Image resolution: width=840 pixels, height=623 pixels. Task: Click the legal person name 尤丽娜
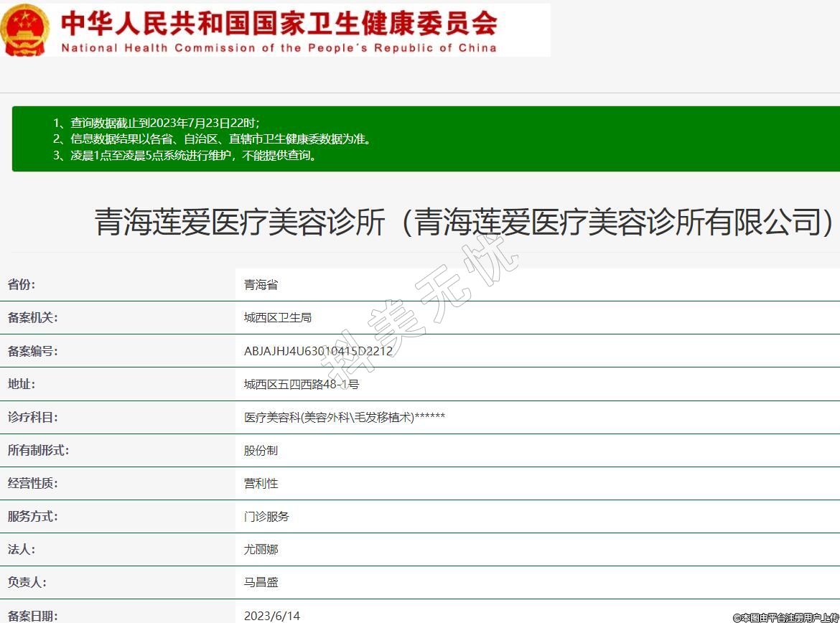click(x=261, y=550)
